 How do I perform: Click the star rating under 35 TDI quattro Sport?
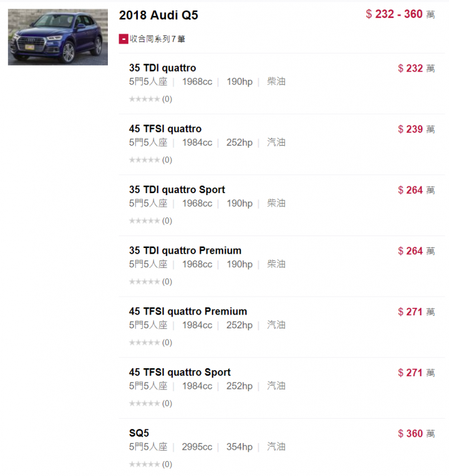pos(144,221)
